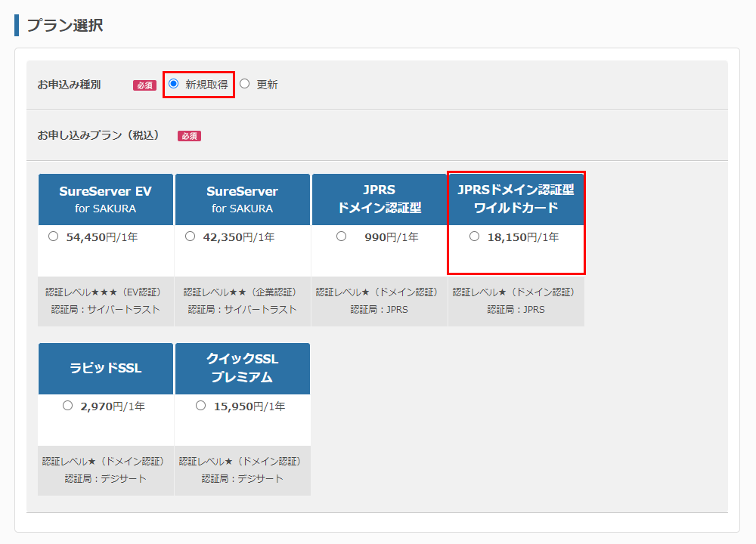Viewport: 756px width, 544px height.
Task: Click the SureServer for SAKURA plan header
Action: pos(242,199)
